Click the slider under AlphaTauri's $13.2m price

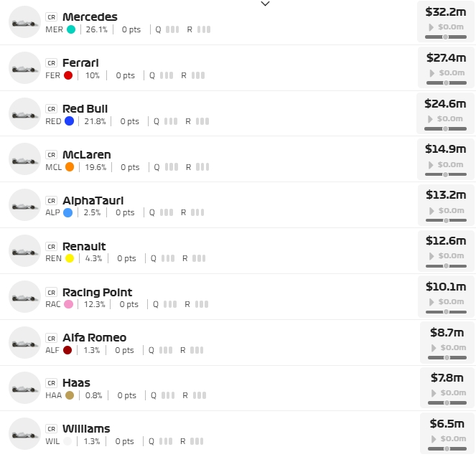coord(445,220)
